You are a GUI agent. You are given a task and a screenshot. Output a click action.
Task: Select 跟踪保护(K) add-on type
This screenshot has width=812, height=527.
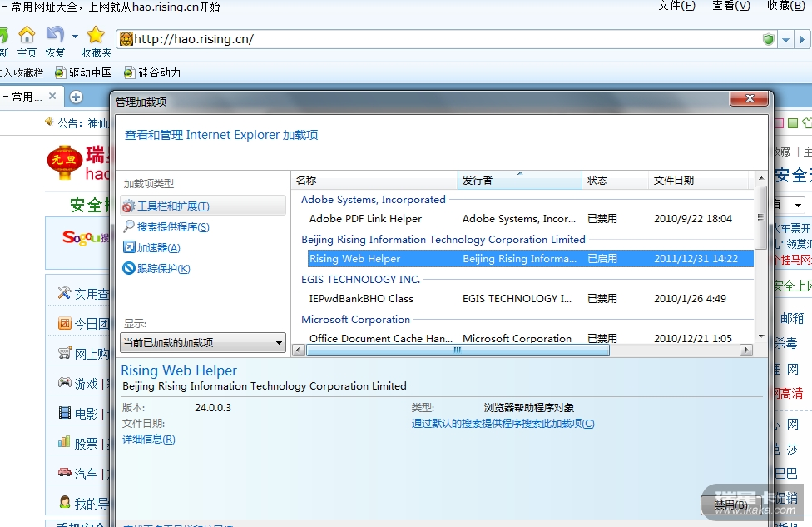(x=156, y=268)
